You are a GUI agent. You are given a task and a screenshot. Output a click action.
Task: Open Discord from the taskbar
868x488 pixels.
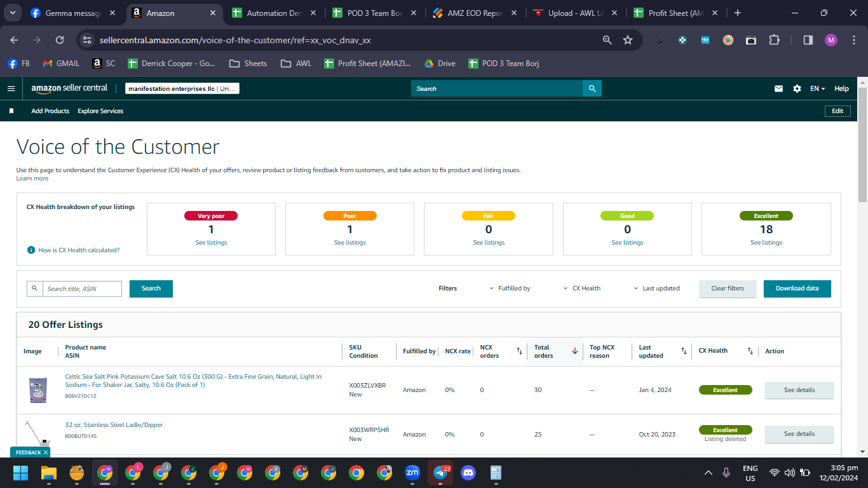468,473
